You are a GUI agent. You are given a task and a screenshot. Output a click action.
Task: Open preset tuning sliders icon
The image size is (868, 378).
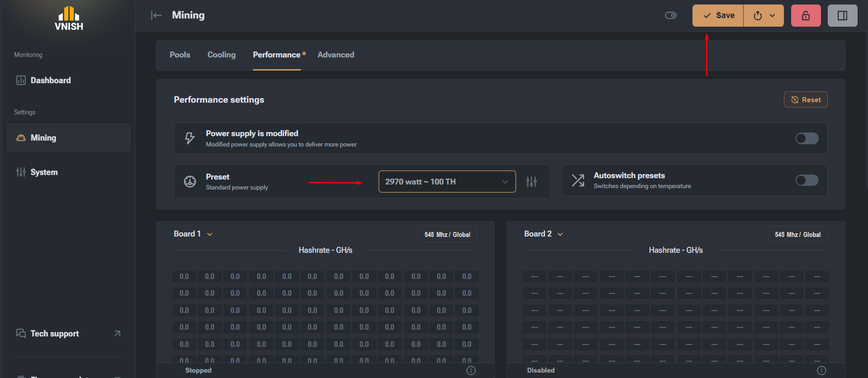click(x=531, y=182)
